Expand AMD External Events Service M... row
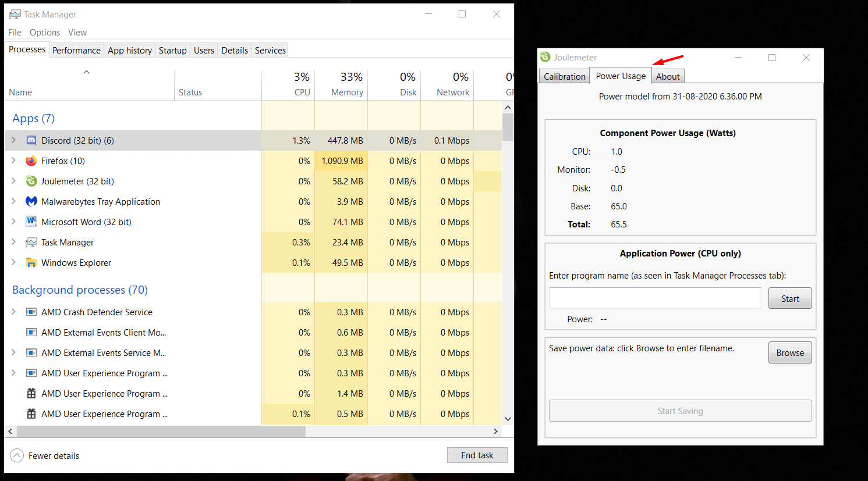The height and width of the screenshot is (481, 868). (13, 352)
